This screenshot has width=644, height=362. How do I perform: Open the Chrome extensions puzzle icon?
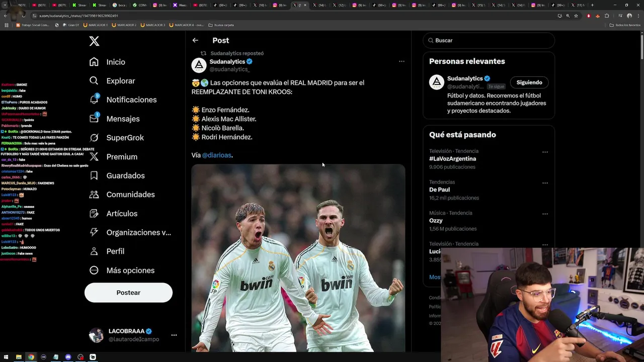[x=607, y=16]
